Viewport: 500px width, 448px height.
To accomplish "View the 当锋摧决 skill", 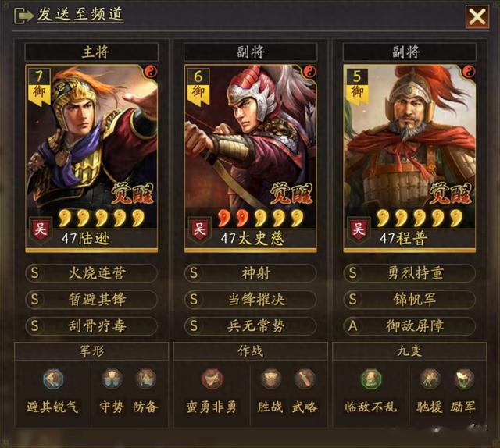I will [251, 300].
